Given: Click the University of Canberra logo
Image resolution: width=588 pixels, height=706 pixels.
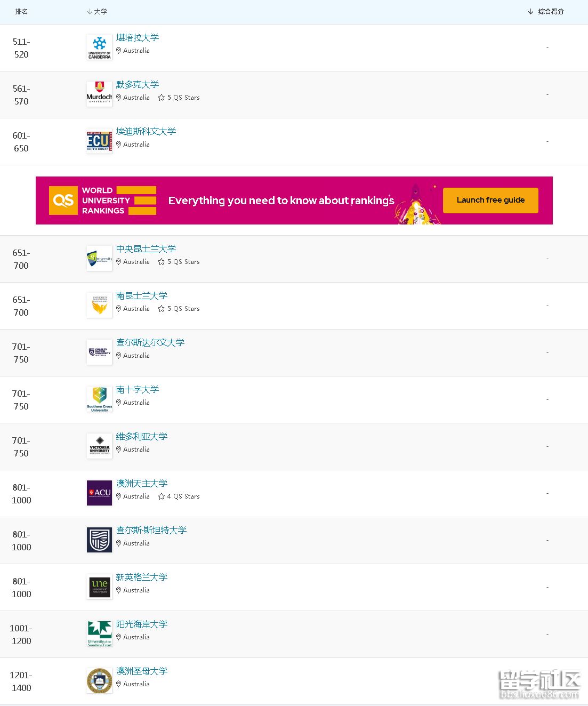Looking at the screenshot, I should pos(99,47).
